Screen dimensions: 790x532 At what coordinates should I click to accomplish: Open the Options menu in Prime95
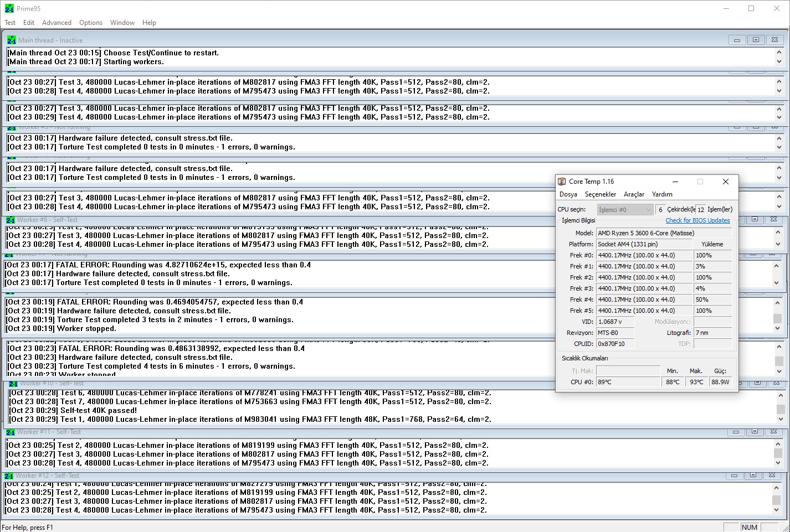(91, 23)
